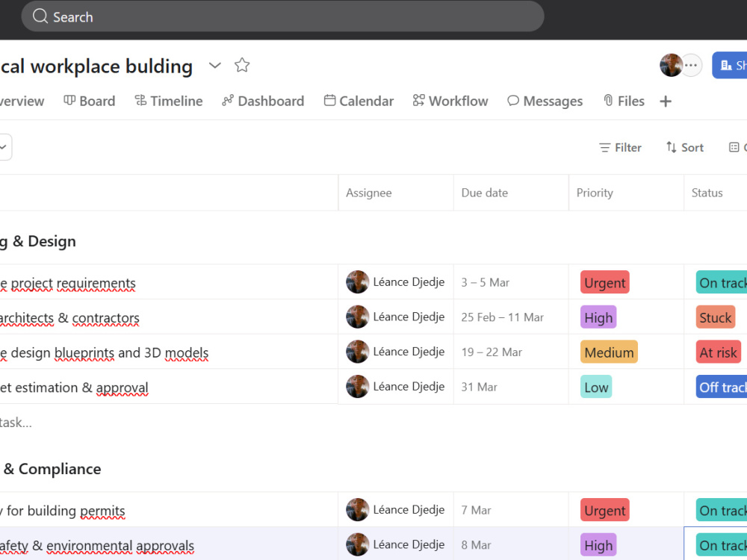Open the Sort options
747x560 pixels.
pyautogui.click(x=684, y=148)
